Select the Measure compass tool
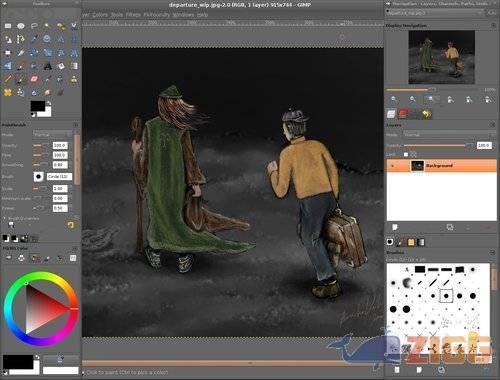The width and height of the screenshot is (500, 380). tap(60, 39)
